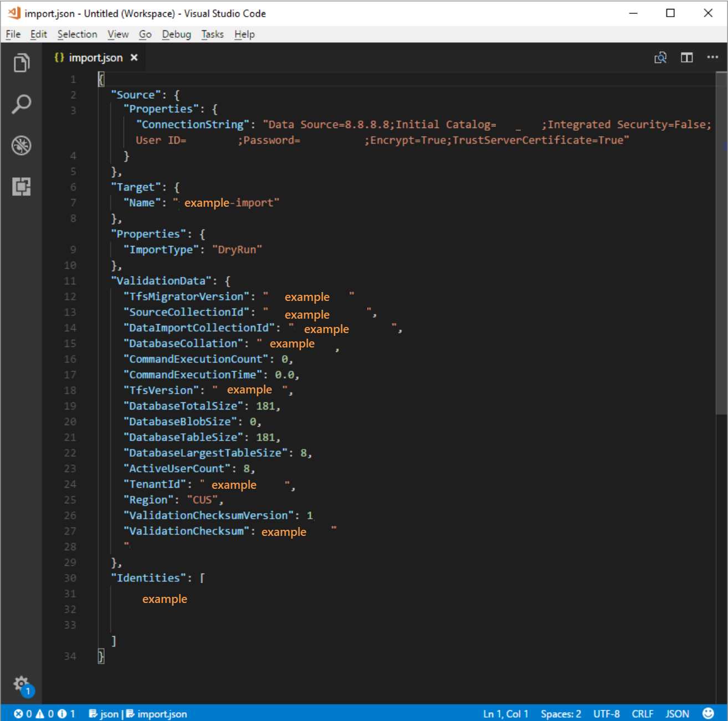Click the feedback smiley in the status bar
The width and height of the screenshot is (728, 721).
coord(711,714)
